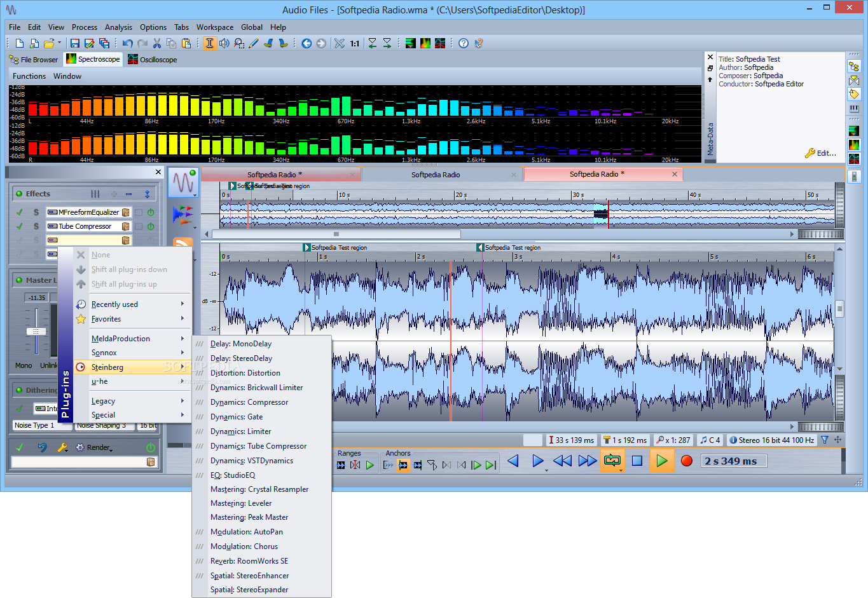Expand the Legacy submenu
This screenshot has height=598, width=868.
[x=133, y=401]
